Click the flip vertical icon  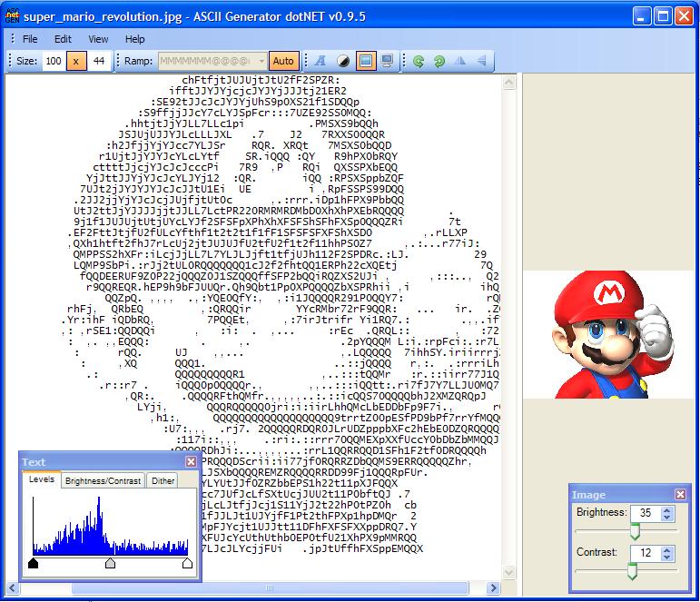point(481,61)
